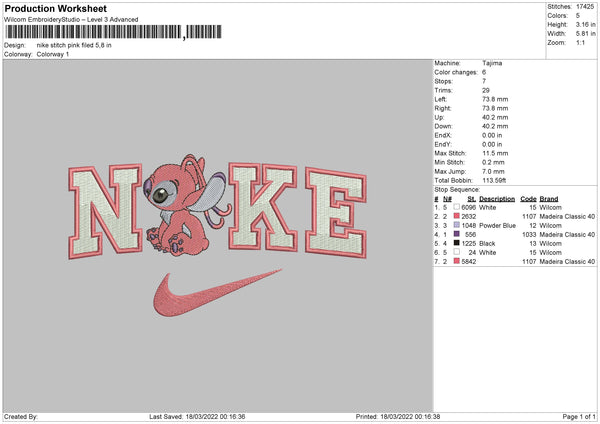
Task: Click the Trims value '29'
Action: pos(486,90)
